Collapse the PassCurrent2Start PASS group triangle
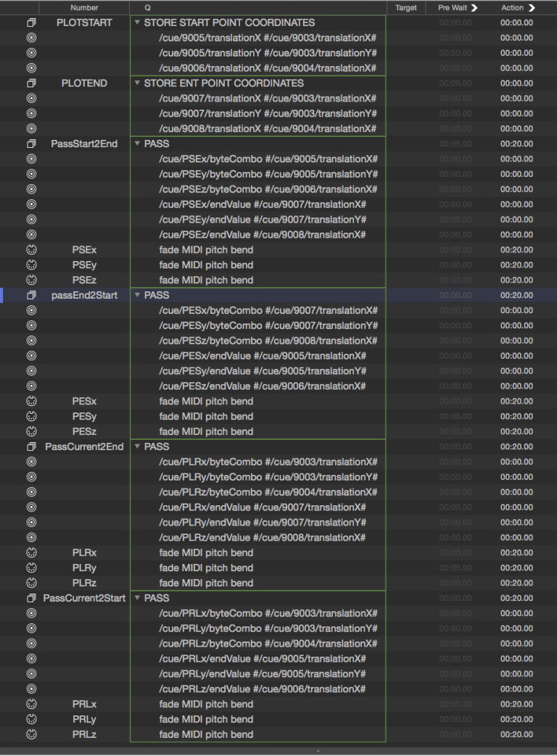557x756 pixels. click(137, 599)
